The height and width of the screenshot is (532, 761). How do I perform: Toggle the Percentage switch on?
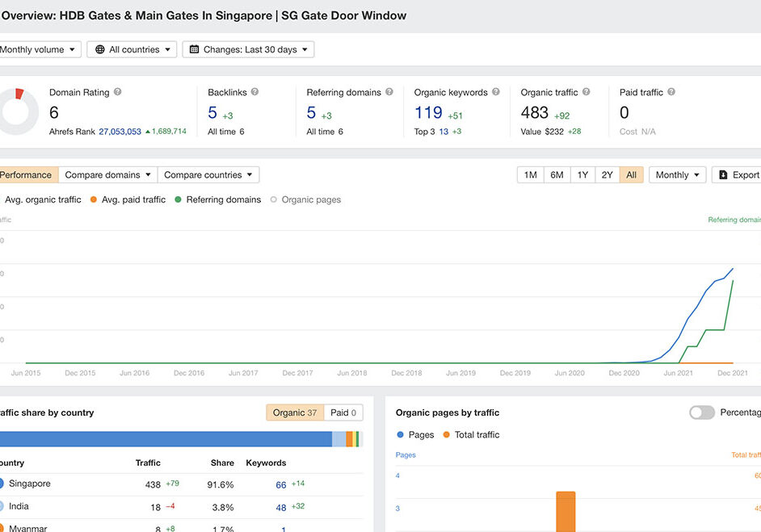point(701,413)
